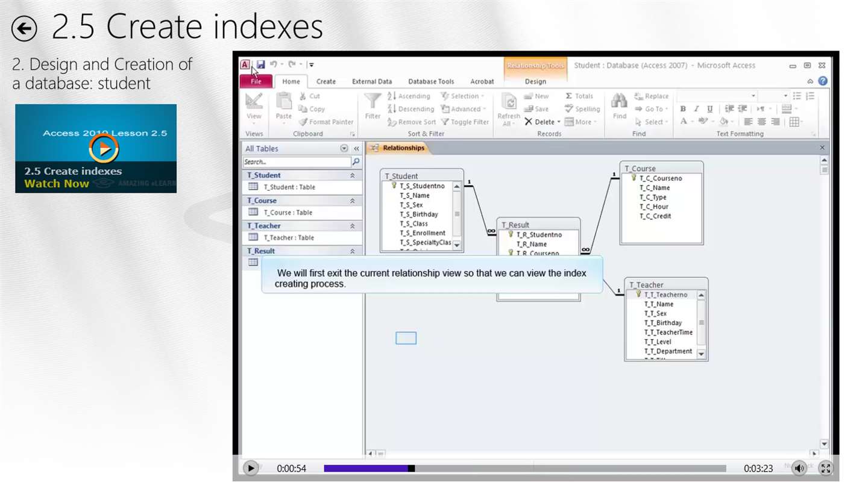The image size is (868, 488).
Task: Click Ascending sort button
Action: click(409, 96)
